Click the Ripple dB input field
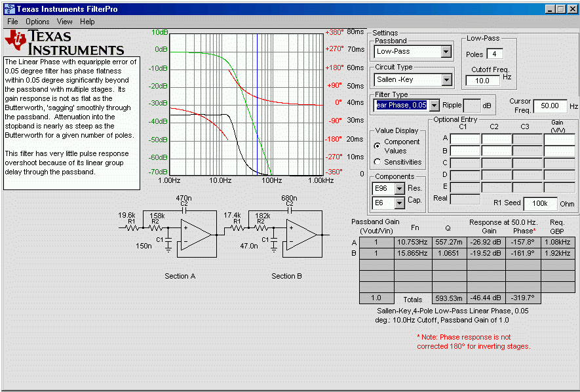 coord(472,106)
